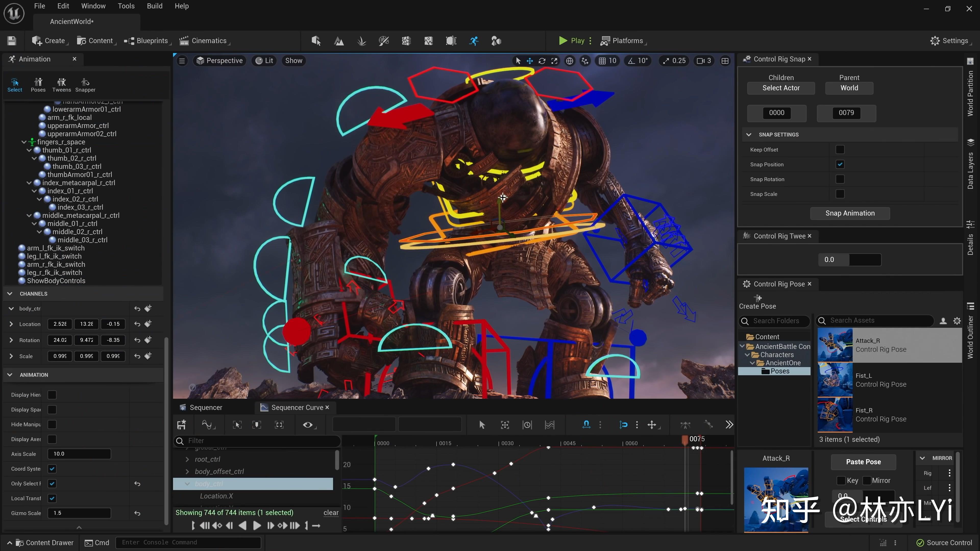Image resolution: width=980 pixels, height=551 pixels.
Task: Click the viewport rotate gizmo icon
Action: tap(542, 61)
